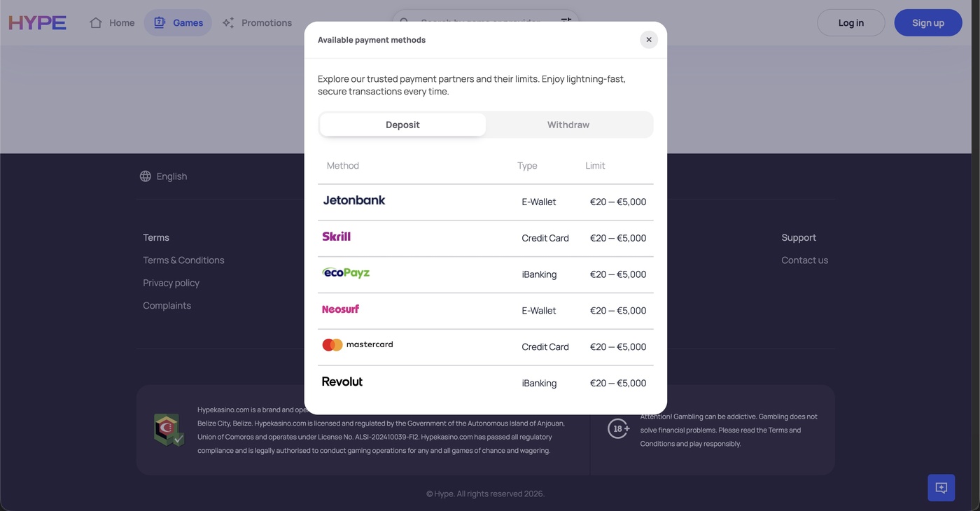Click the "Available payment methods" title
980x511 pixels.
click(372, 40)
